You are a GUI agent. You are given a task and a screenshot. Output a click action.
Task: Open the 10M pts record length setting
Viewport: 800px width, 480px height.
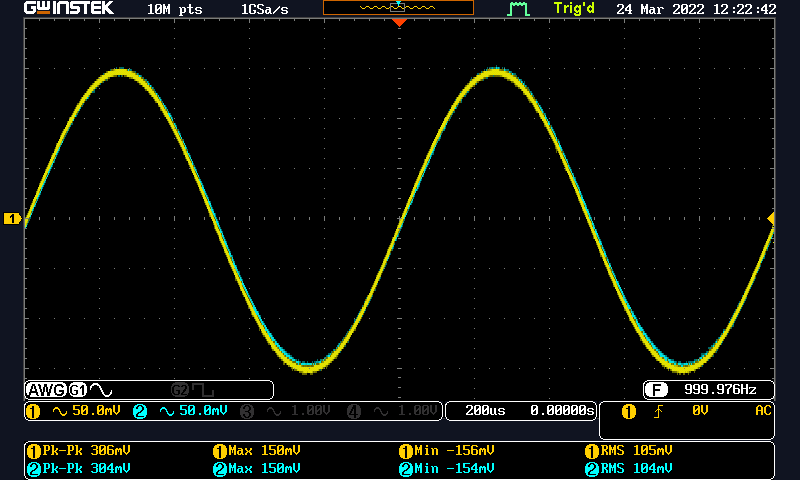[x=174, y=9]
